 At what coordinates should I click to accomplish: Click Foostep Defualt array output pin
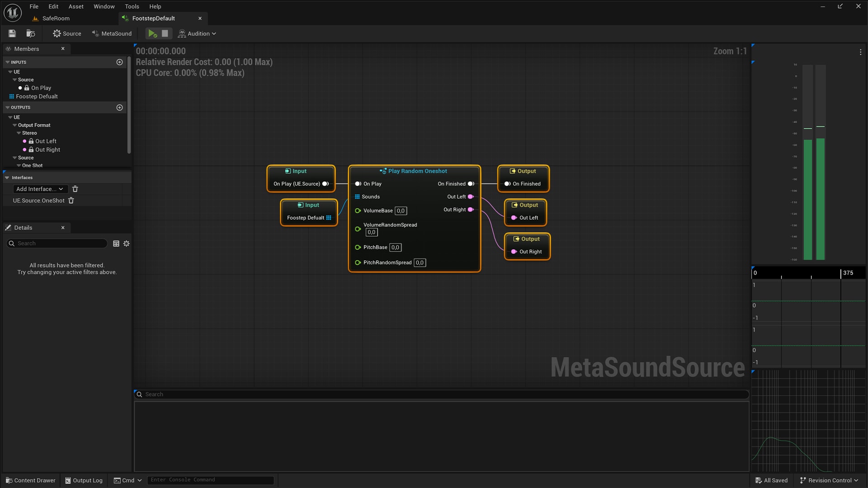(329, 218)
